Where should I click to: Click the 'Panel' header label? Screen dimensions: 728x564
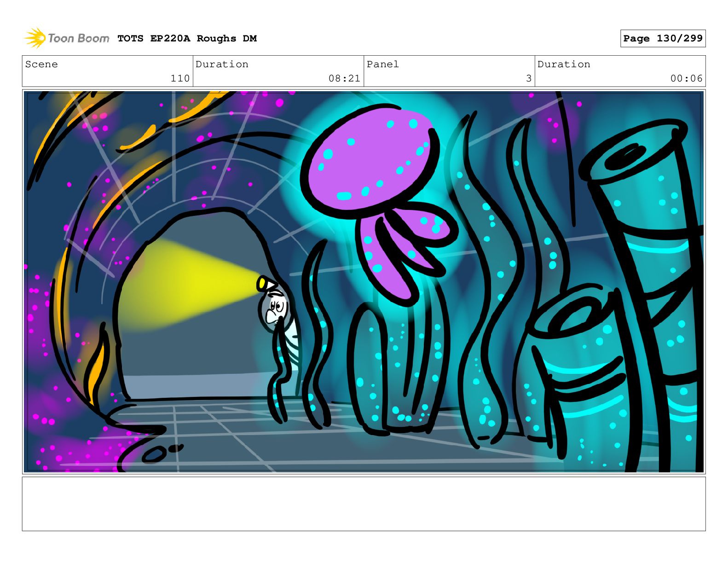tap(383, 64)
